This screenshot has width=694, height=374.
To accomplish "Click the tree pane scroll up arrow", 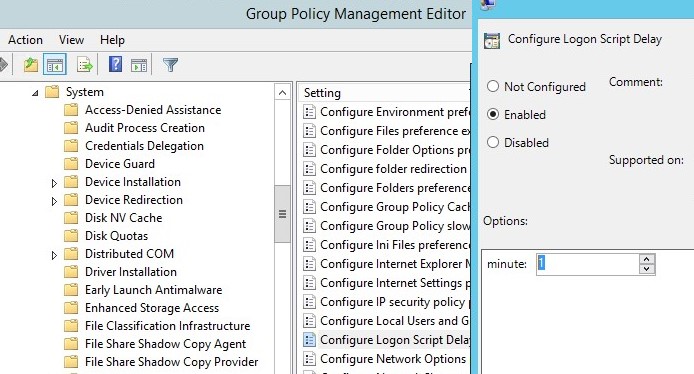I will point(282,93).
